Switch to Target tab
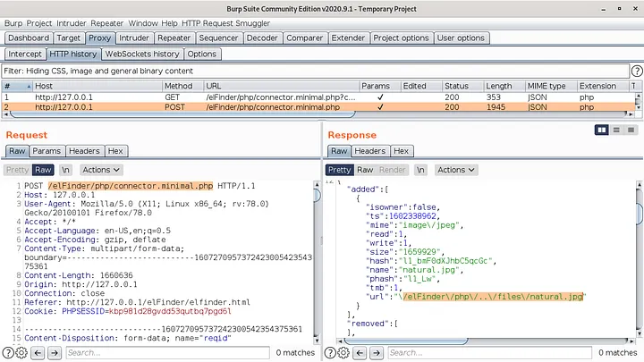 point(69,38)
